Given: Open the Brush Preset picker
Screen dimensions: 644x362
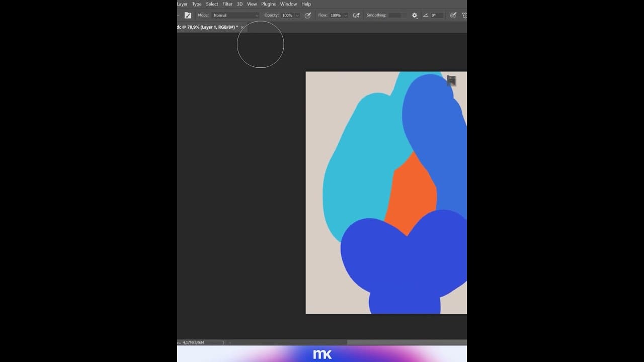Looking at the screenshot, I should point(179,15).
